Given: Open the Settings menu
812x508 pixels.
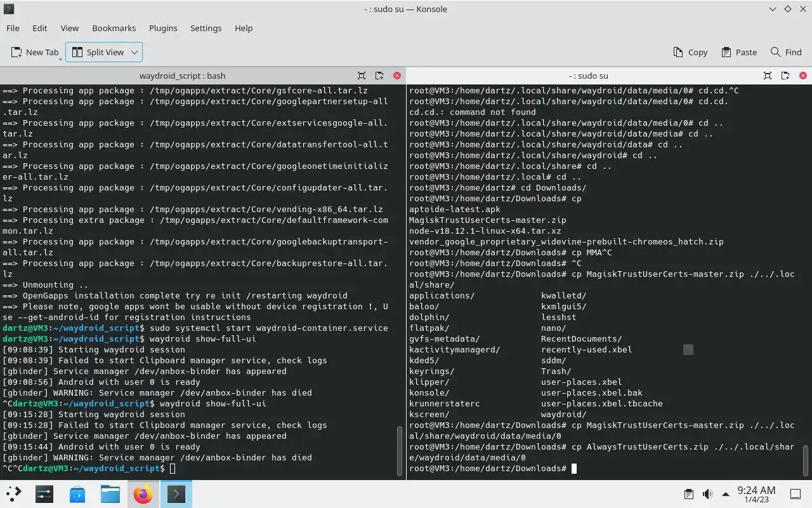Looking at the screenshot, I should coord(206,28).
